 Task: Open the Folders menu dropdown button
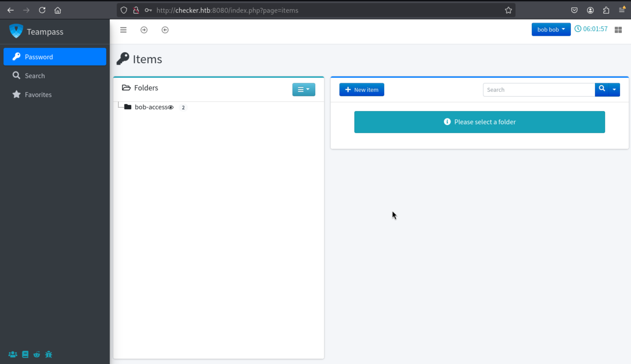click(x=303, y=90)
